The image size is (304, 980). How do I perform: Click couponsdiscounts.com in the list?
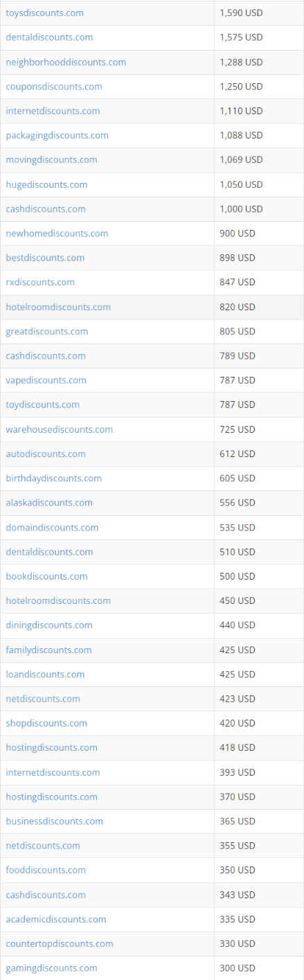point(54,87)
